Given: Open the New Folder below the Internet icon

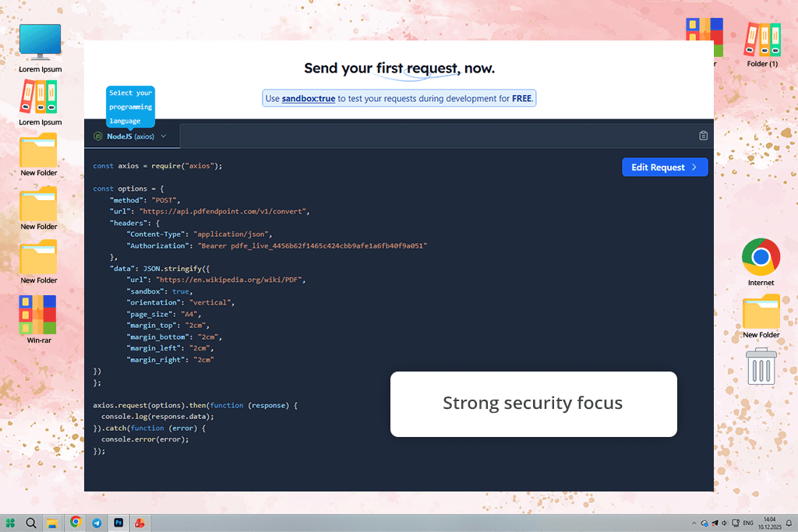Looking at the screenshot, I should tap(761, 316).
